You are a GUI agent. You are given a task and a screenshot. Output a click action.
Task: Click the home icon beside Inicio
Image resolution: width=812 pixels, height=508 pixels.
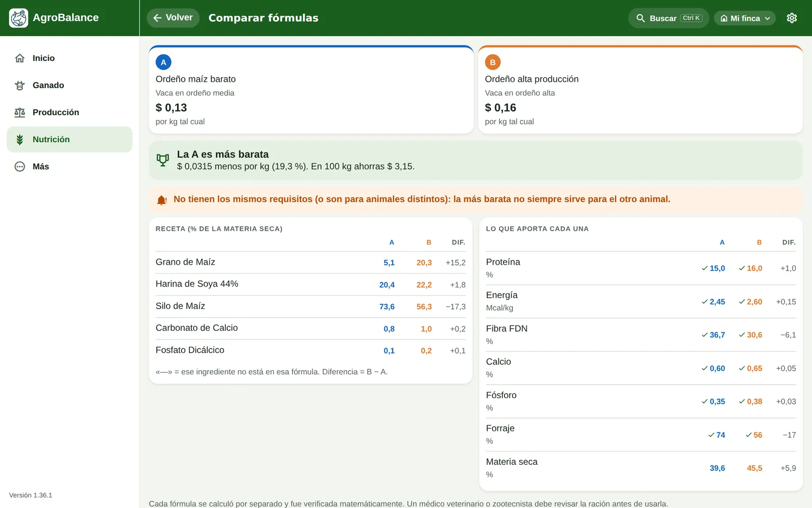pos(20,58)
